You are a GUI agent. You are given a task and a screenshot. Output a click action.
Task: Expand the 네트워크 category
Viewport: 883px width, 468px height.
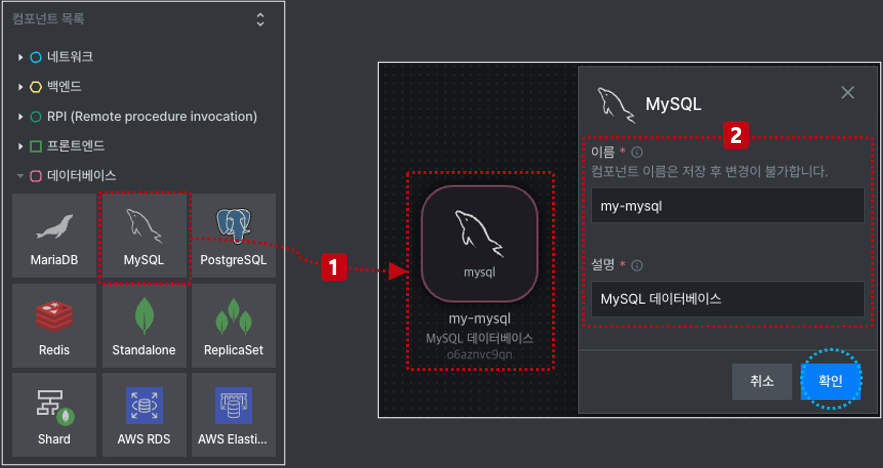pyautogui.click(x=20, y=57)
